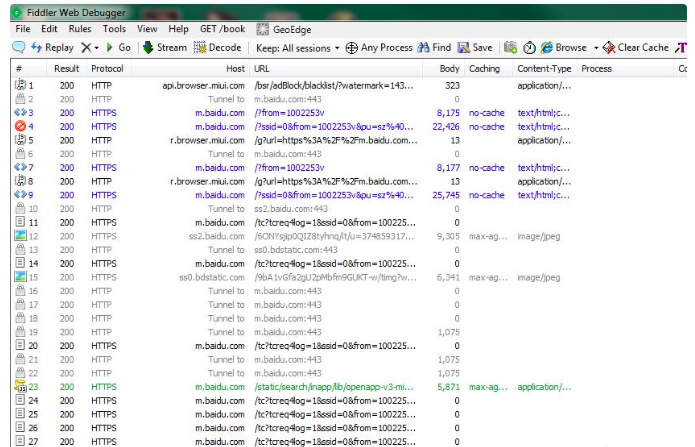695x447 pixels.
Task: Click the lock icon of session 2
Action: coord(20,98)
